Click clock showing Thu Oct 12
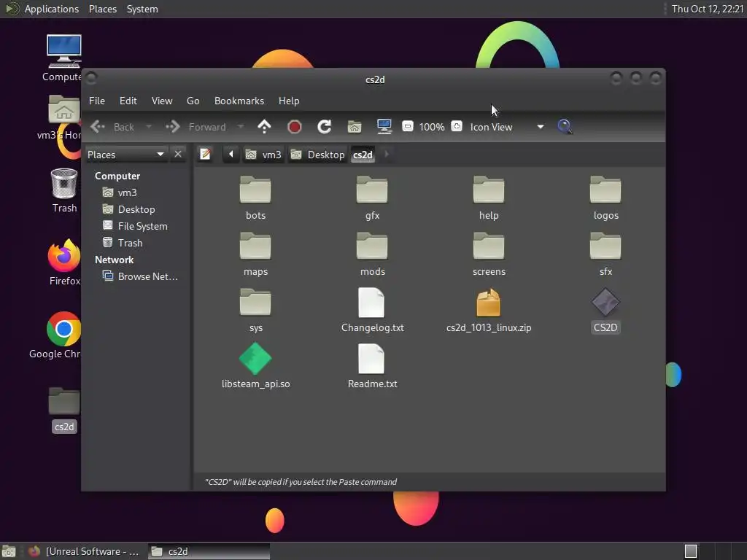 (708, 9)
